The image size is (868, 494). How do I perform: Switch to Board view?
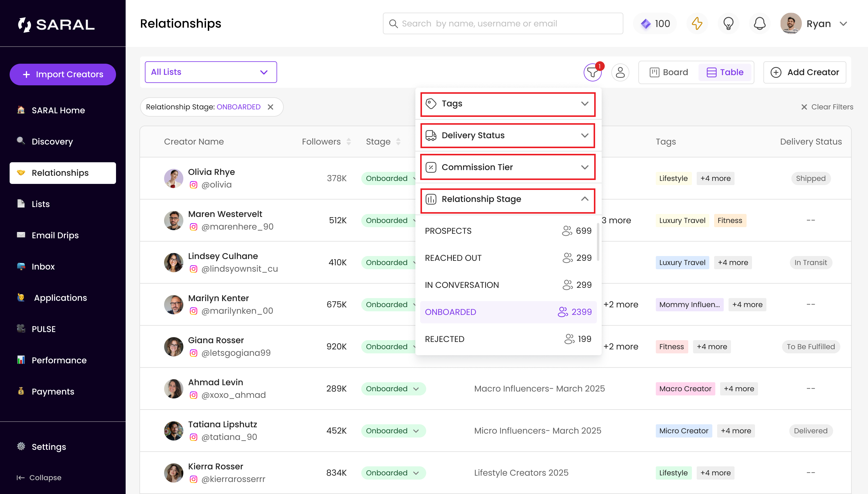point(669,72)
